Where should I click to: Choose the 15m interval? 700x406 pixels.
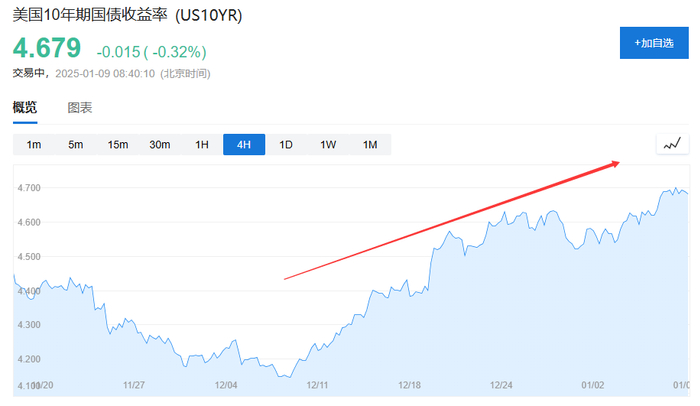118,145
